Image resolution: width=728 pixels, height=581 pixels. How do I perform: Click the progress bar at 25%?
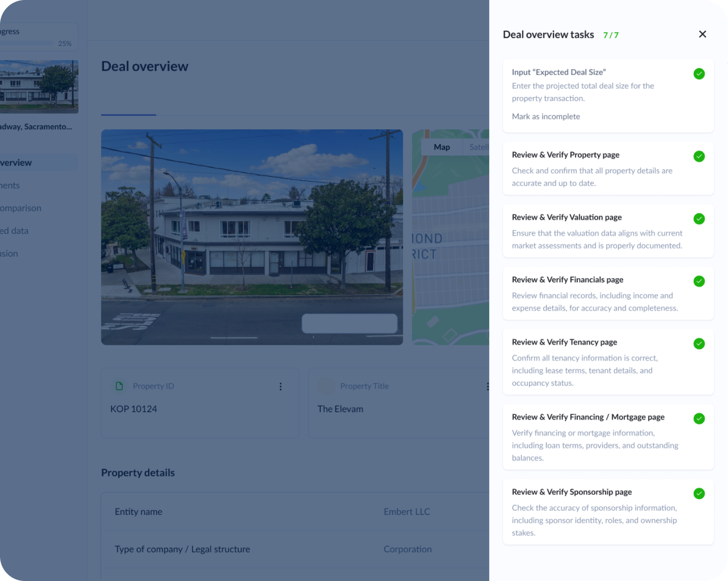26,43
